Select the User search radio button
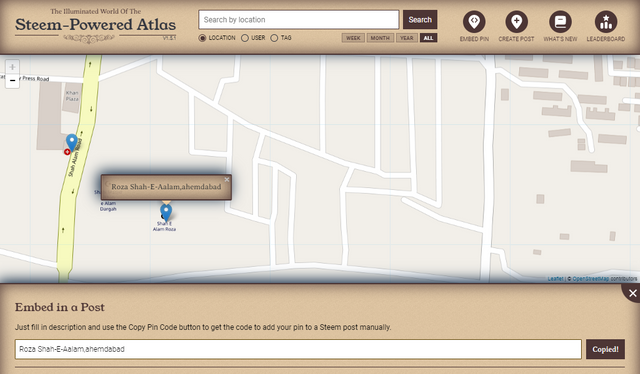The height and width of the screenshot is (374, 640). 244,38
